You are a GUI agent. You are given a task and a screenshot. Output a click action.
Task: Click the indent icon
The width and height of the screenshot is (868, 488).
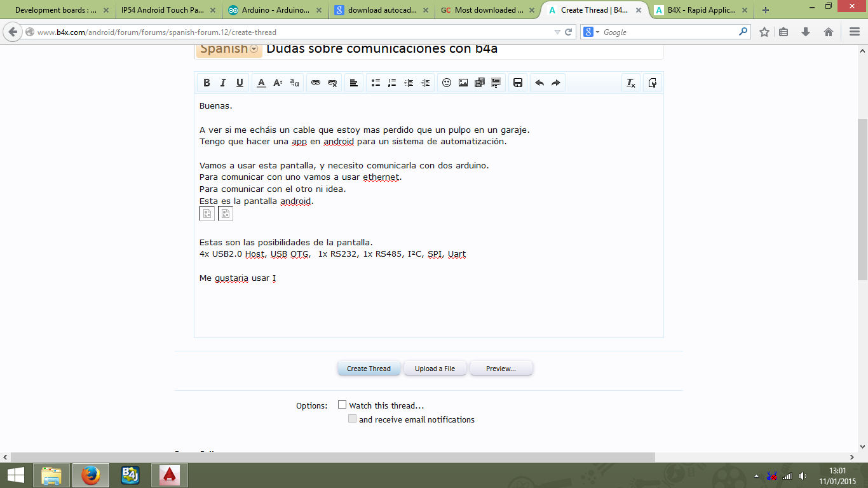click(x=425, y=83)
